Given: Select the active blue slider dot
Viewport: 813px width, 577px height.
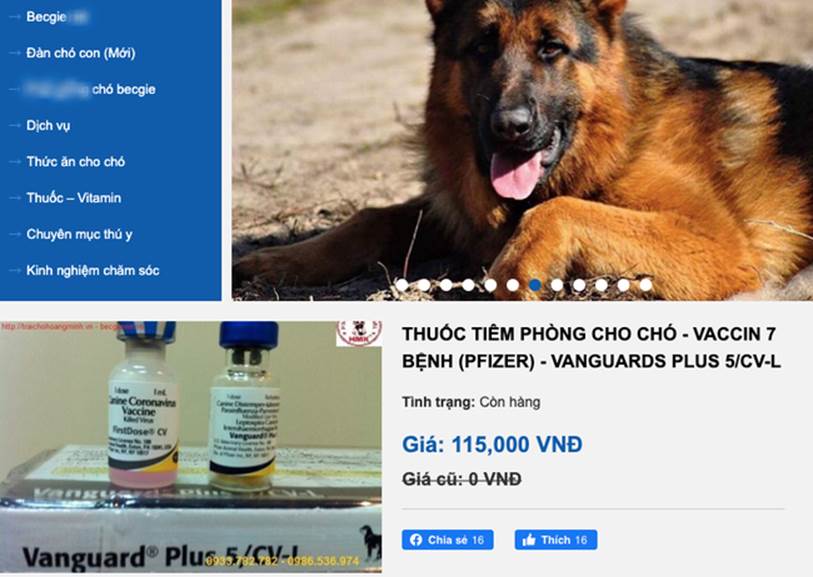Looking at the screenshot, I should [535, 285].
